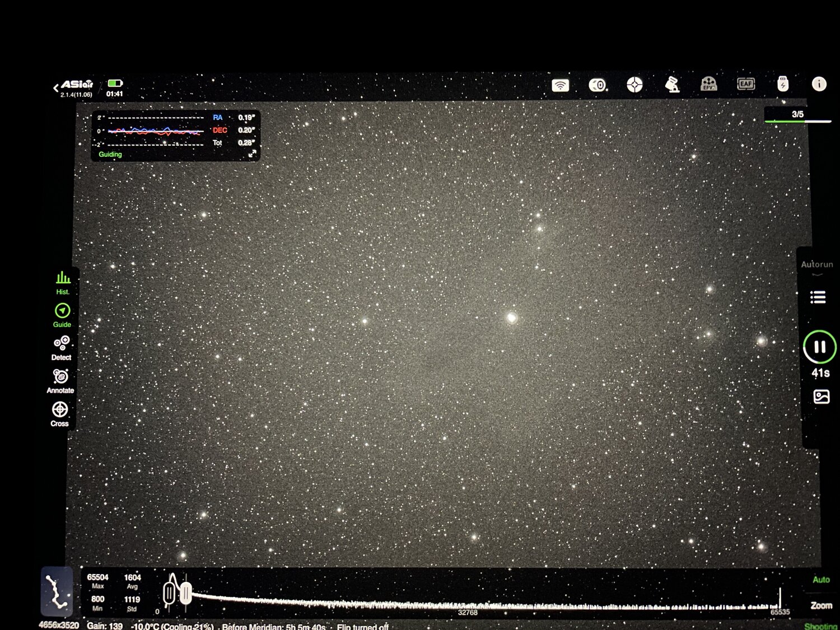Run star Detect tool
The width and height of the screenshot is (840, 630).
(x=61, y=348)
